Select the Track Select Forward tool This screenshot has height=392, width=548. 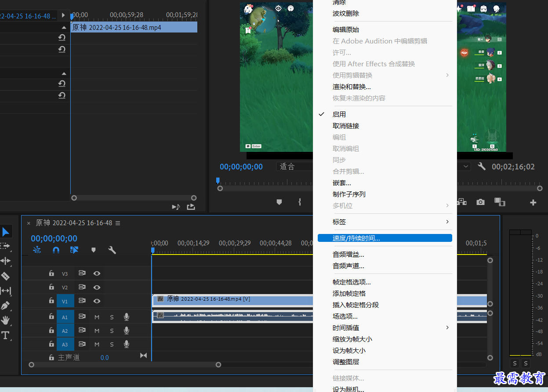(5, 246)
